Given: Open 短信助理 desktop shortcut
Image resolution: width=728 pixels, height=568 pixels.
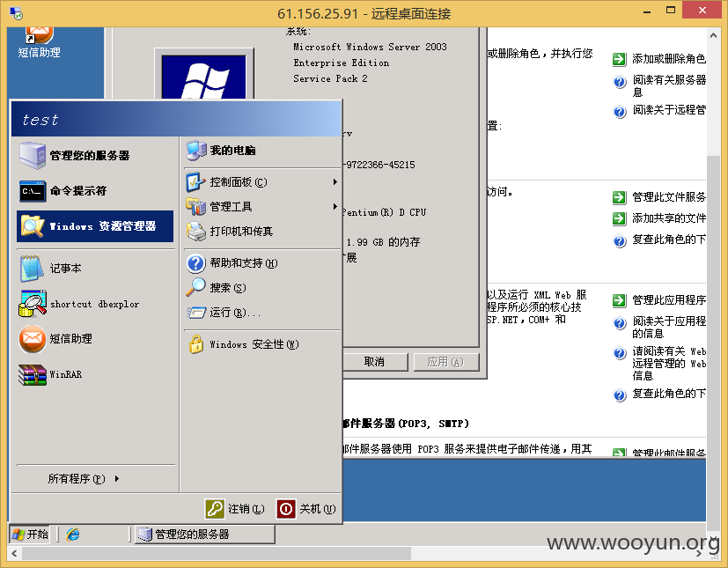Looking at the screenshot, I should pyautogui.click(x=39, y=43).
